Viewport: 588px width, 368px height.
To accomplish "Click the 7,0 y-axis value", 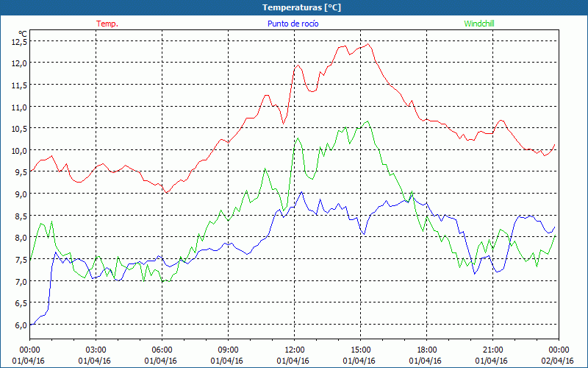I will pos(21,281).
